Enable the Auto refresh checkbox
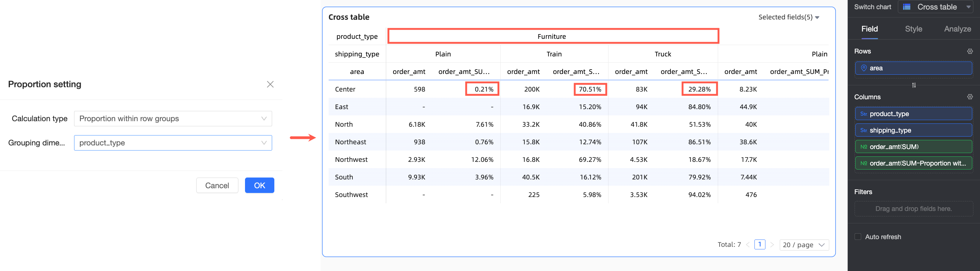 click(x=858, y=237)
